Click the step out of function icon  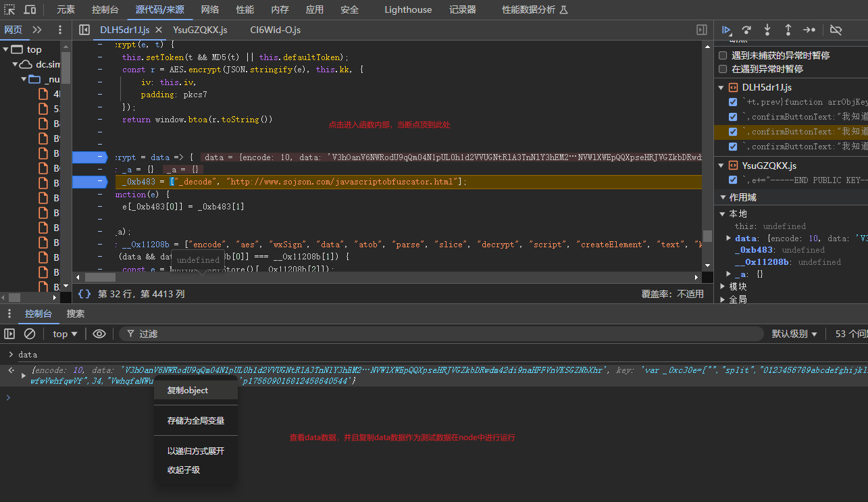point(788,30)
